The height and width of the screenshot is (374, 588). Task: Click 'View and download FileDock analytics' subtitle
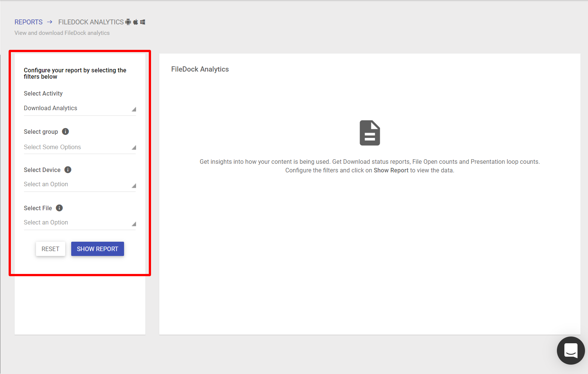pos(62,33)
